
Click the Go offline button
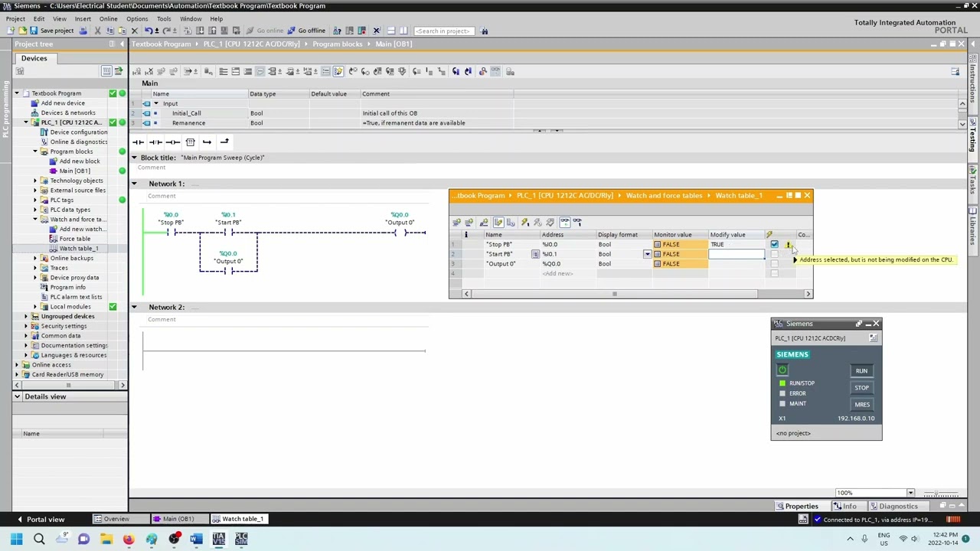[x=306, y=31]
